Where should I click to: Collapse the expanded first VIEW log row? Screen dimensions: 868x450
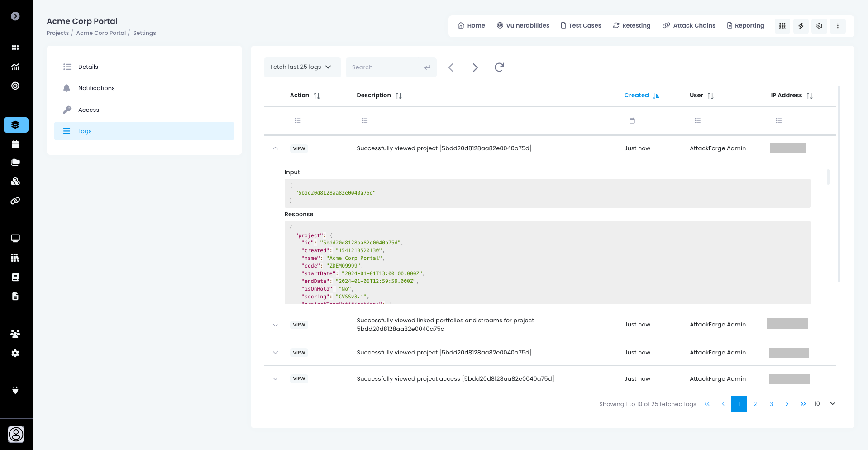[275, 148]
